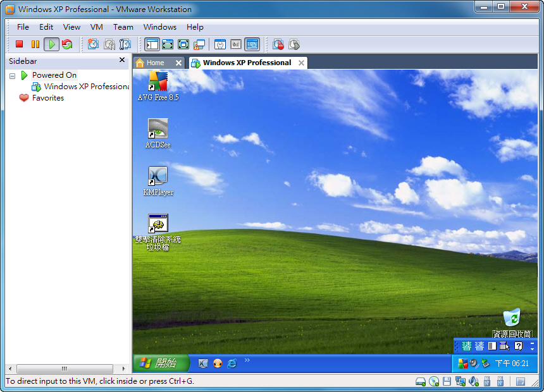Click the green Power On play icon
This screenshot has width=544, height=392.
pyautogui.click(x=51, y=44)
